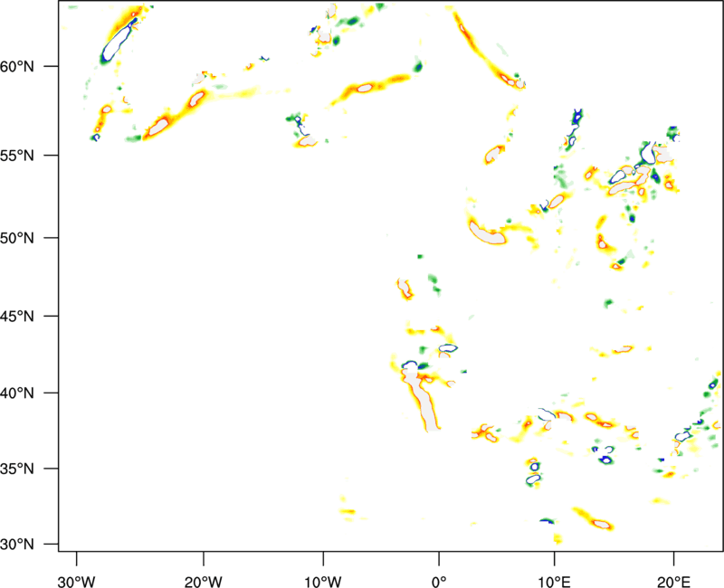Click the 30°N latitude label
The height and width of the screenshot is (588, 724).
point(17,545)
